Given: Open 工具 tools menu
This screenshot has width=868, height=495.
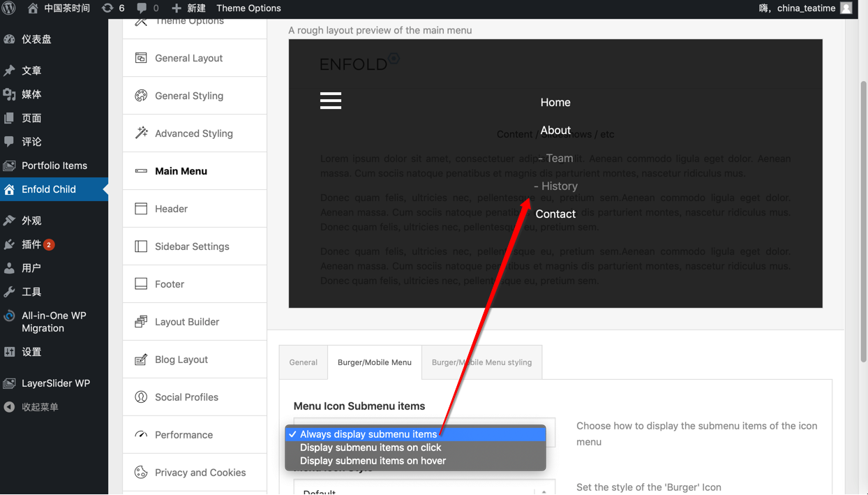Looking at the screenshot, I should [x=54, y=292].
